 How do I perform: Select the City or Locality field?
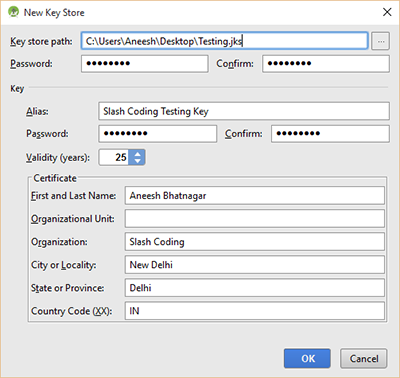(x=255, y=265)
